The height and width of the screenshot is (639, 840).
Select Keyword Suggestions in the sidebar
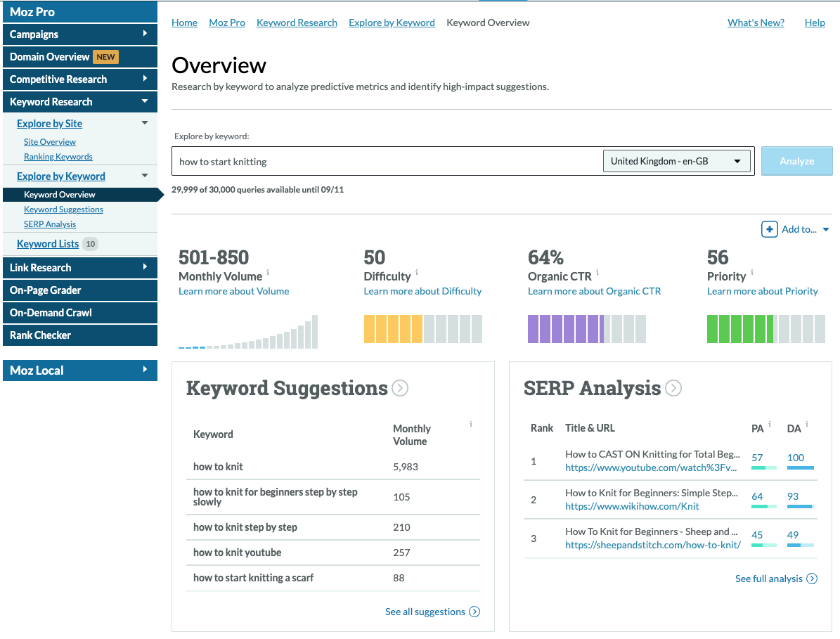tap(63, 209)
